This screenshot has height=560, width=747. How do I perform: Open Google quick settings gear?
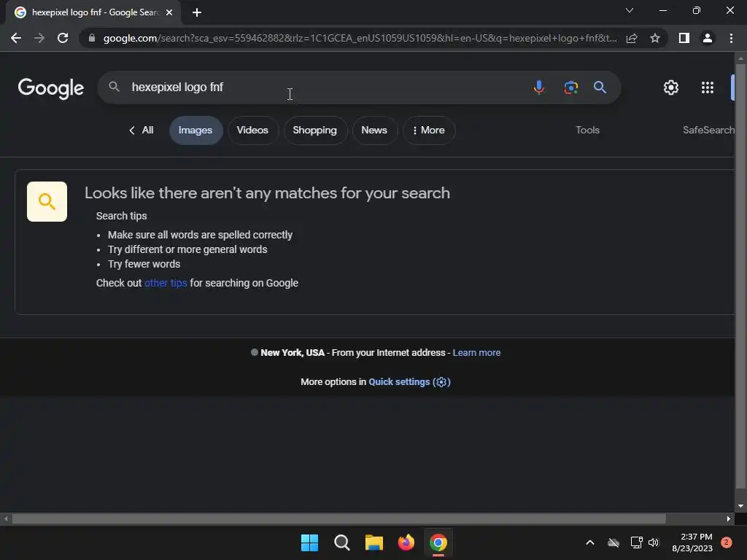(671, 87)
